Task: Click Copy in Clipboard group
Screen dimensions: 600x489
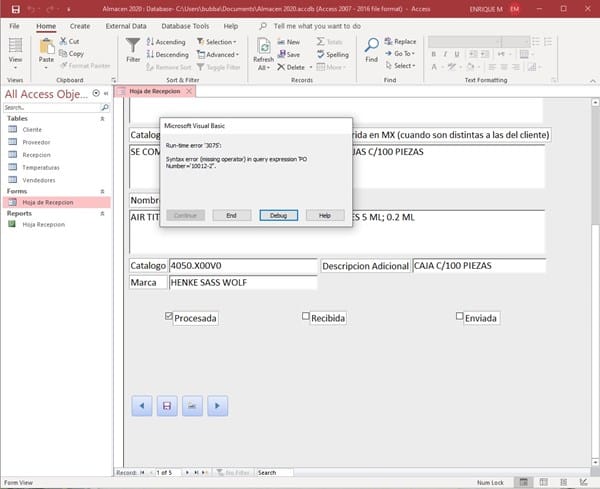Action: click(x=72, y=54)
